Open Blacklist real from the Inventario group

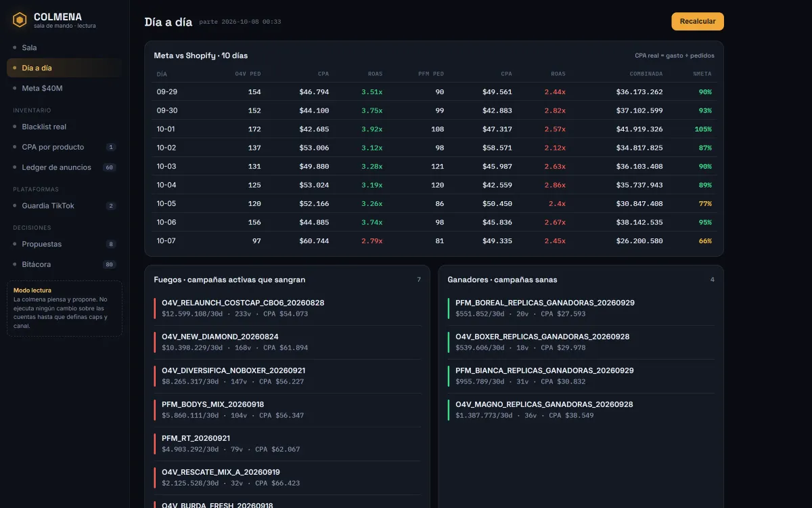(x=64, y=127)
